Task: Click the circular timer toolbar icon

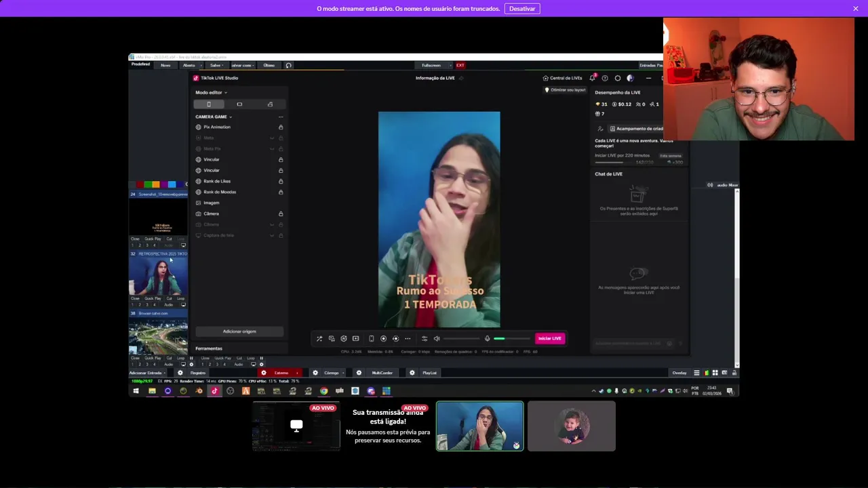Action: pos(344,339)
